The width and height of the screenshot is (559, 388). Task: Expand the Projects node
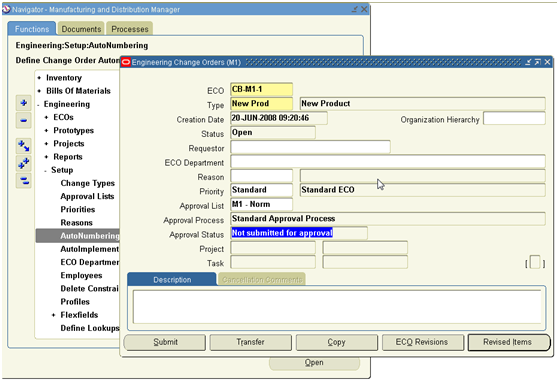[46, 144]
